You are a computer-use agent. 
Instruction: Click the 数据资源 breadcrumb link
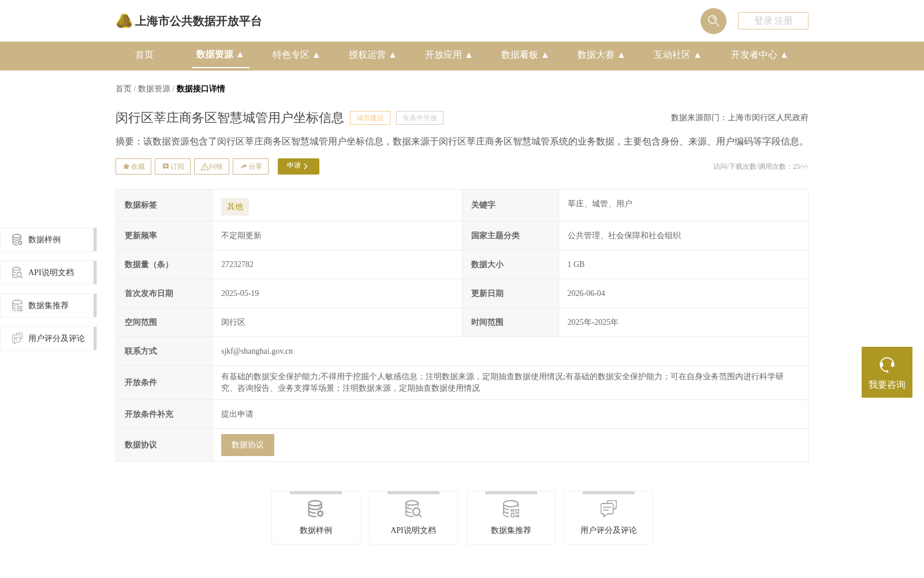coord(154,89)
